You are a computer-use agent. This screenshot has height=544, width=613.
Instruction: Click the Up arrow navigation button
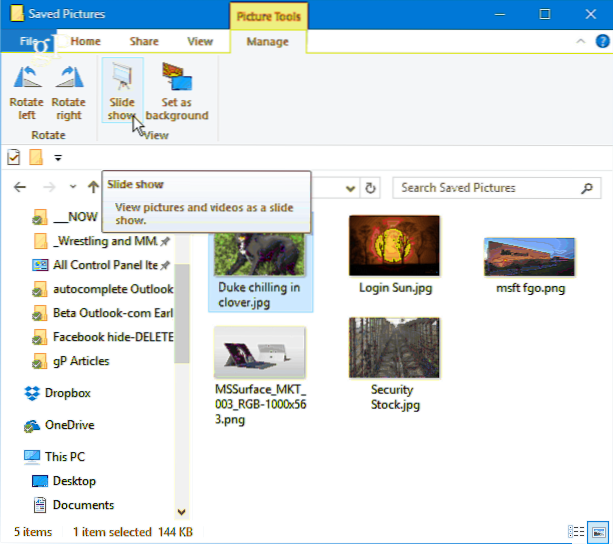[93, 187]
